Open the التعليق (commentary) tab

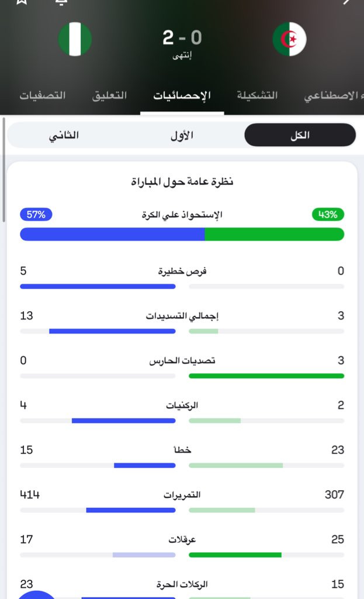coord(109,95)
